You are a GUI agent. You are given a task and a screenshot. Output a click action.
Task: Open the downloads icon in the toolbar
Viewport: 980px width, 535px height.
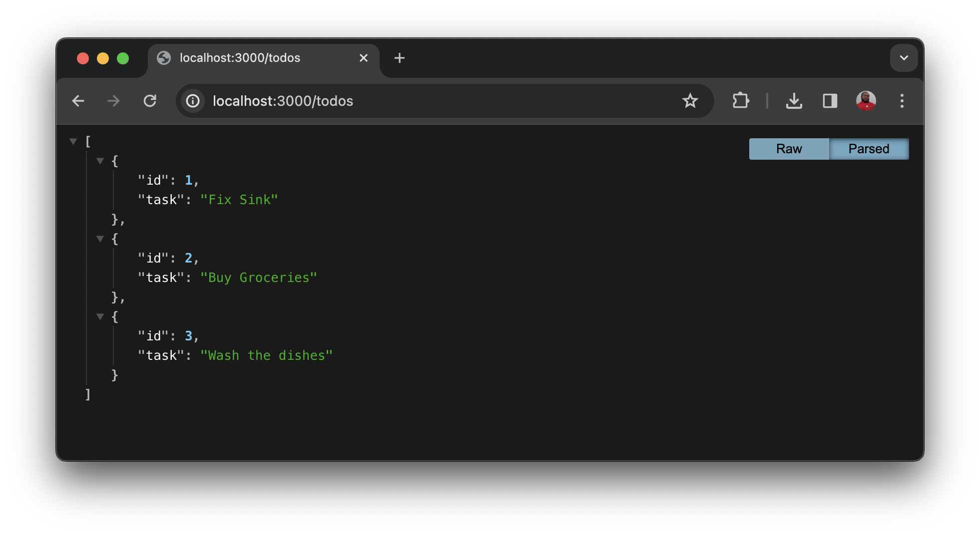794,101
